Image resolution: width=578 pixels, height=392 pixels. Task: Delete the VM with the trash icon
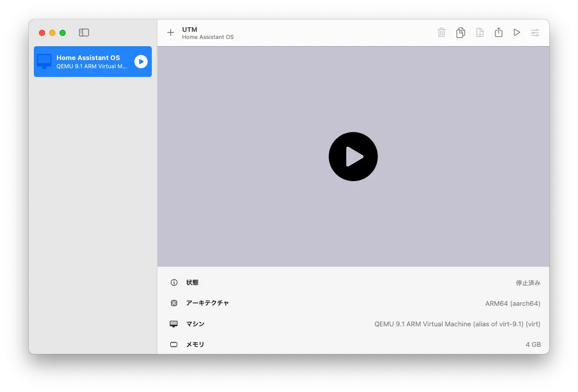point(441,32)
